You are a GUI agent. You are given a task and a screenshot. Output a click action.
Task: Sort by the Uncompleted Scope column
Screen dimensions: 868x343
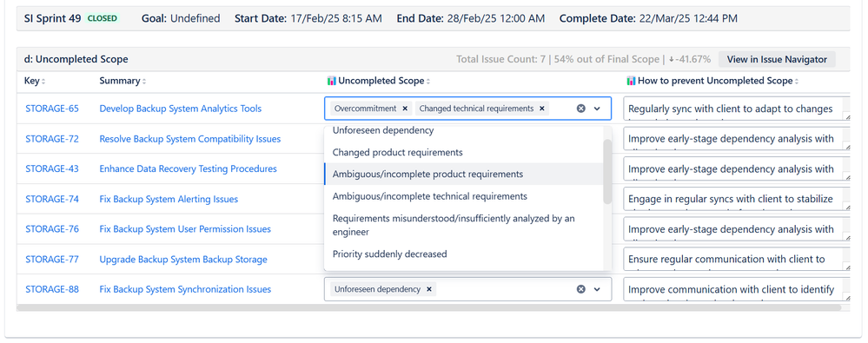click(x=379, y=81)
